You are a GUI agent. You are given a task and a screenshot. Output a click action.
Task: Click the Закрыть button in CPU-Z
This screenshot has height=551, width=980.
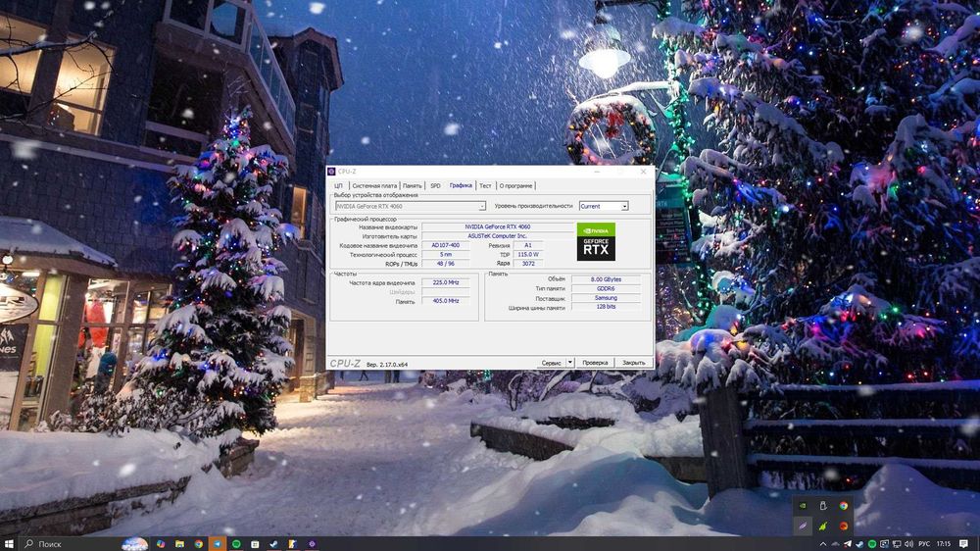click(634, 363)
